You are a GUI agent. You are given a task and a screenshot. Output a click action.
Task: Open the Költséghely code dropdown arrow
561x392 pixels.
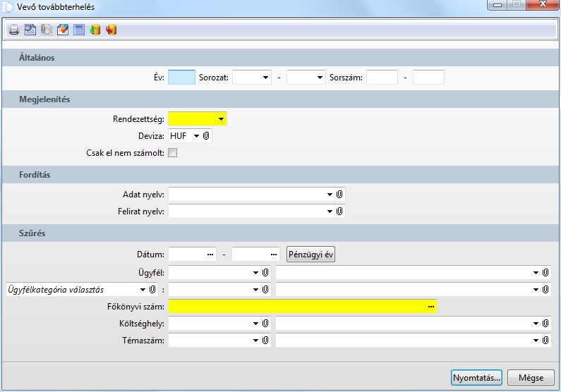(x=256, y=324)
